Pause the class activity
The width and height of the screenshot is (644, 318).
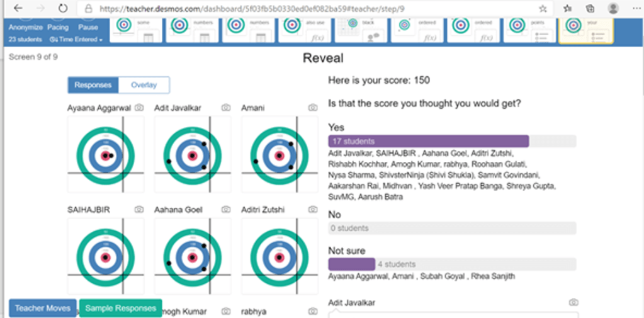88,28
